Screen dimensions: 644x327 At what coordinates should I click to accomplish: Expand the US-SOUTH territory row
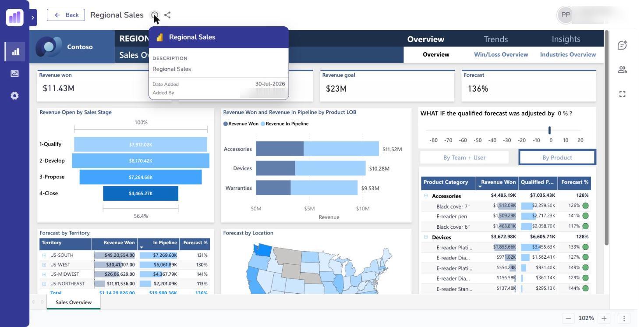(x=44, y=255)
